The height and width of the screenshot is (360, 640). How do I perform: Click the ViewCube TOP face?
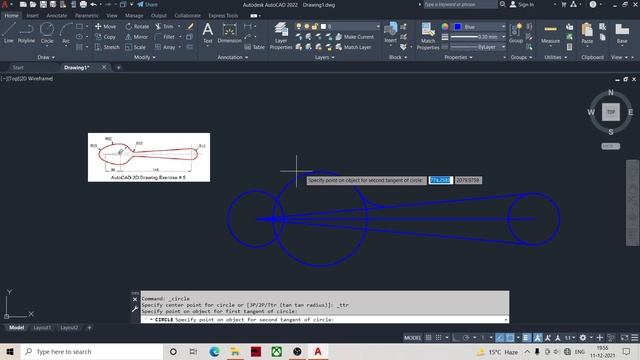coord(611,112)
